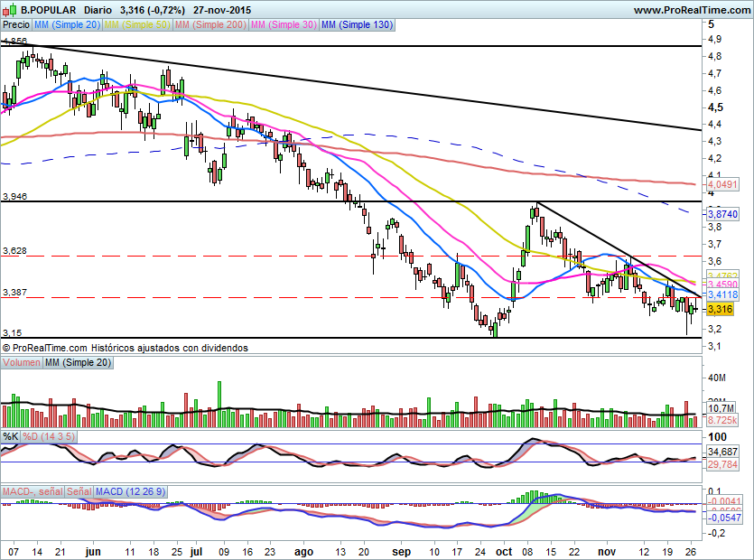Click the MACD (12 26 9) label
This screenshot has height=560, width=754.
(x=130, y=491)
